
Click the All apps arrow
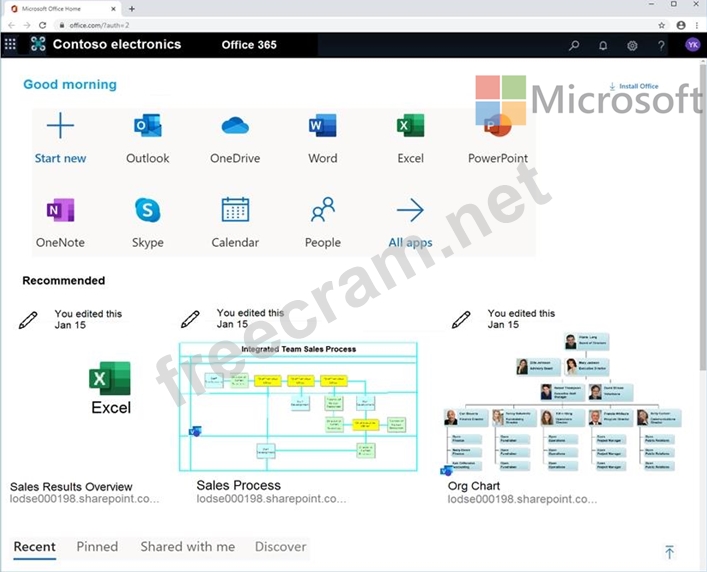[x=410, y=210]
